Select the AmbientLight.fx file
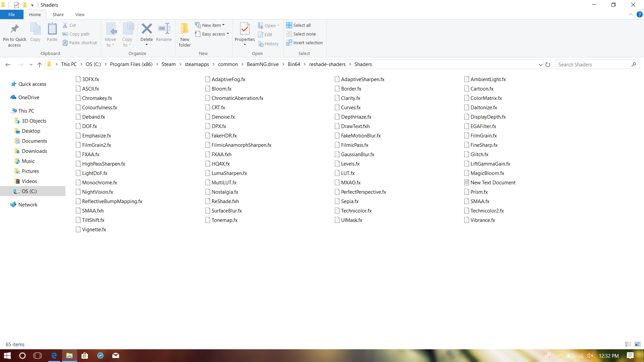Viewport: 644px width, 362px height. pos(485,79)
